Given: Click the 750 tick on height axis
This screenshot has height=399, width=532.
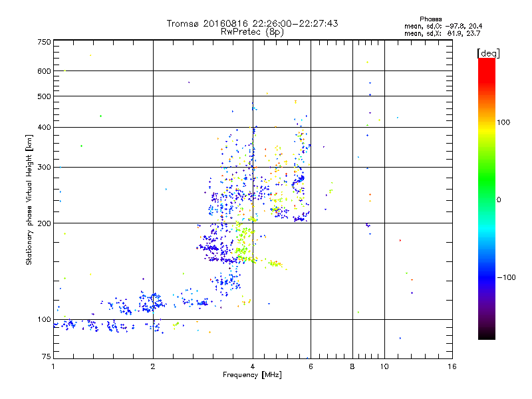Looking at the screenshot, I should (x=44, y=42).
